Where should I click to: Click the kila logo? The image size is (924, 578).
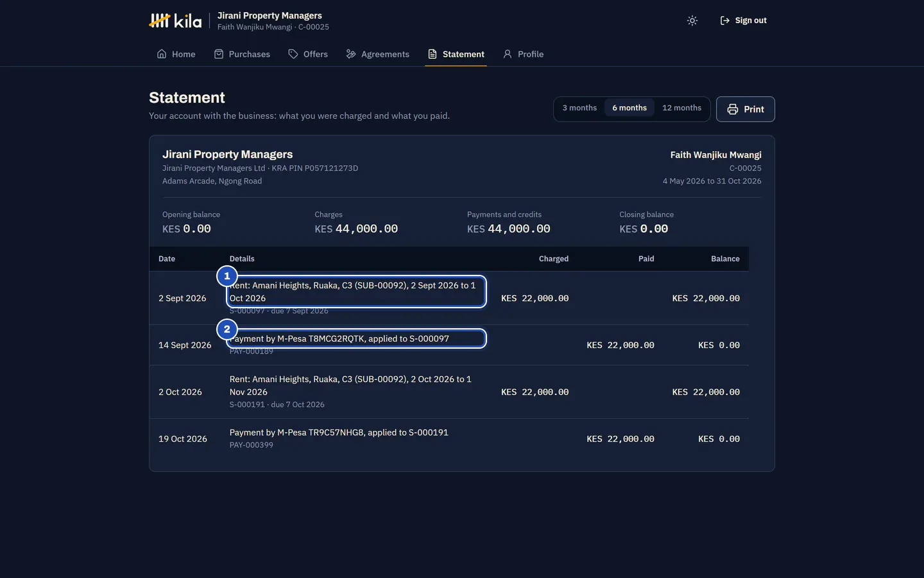175,21
